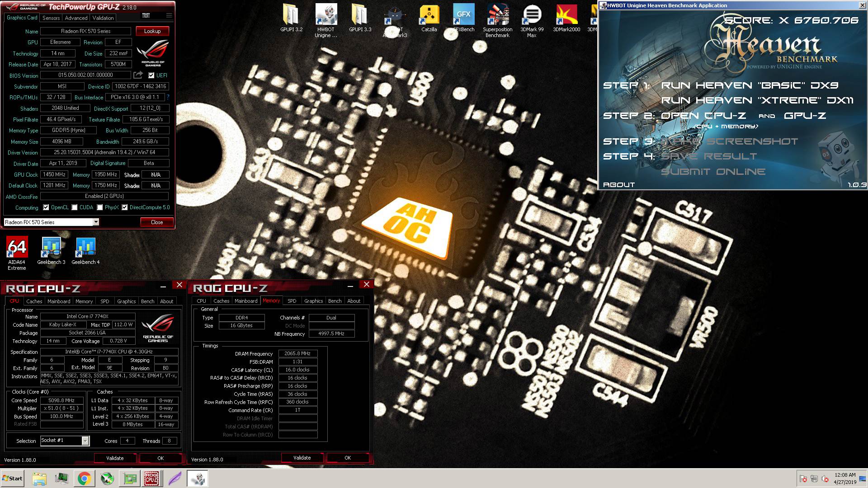Launch HWBOT Unigine desktop shortcut
Screen dimensions: 868x488
click(x=325, y=21)
